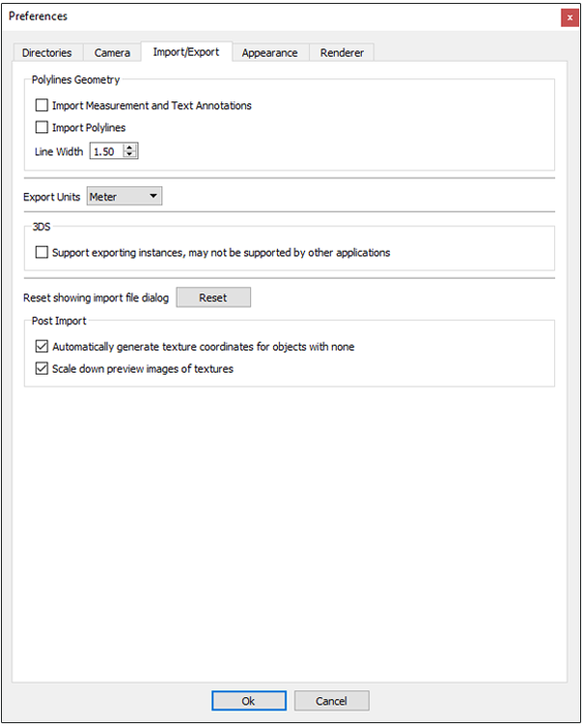
Task: Expand the Export Units dropdown arrow
Action: tap(153, 197)
